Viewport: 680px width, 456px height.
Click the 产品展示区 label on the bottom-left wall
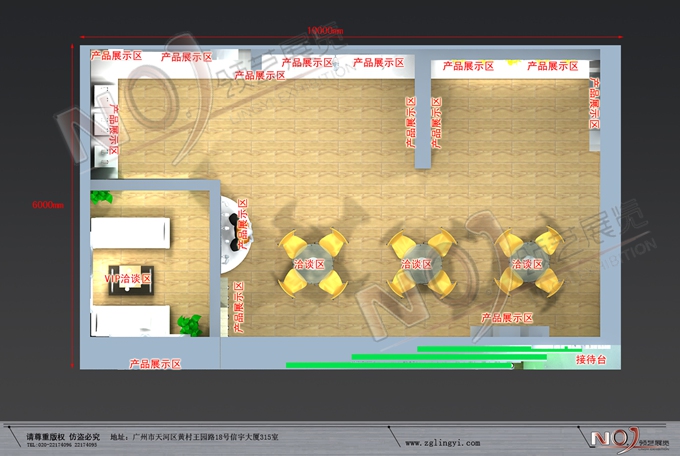[x=154, y=365]
